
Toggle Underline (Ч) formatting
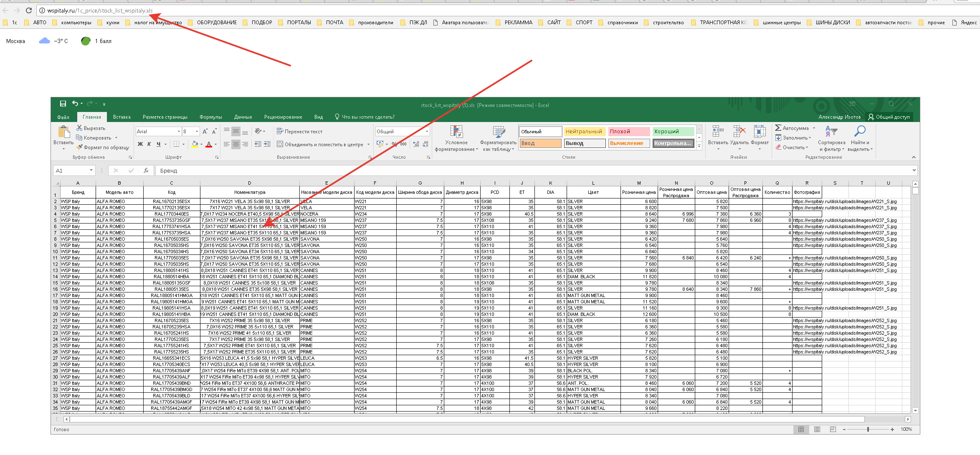[158, 144]
